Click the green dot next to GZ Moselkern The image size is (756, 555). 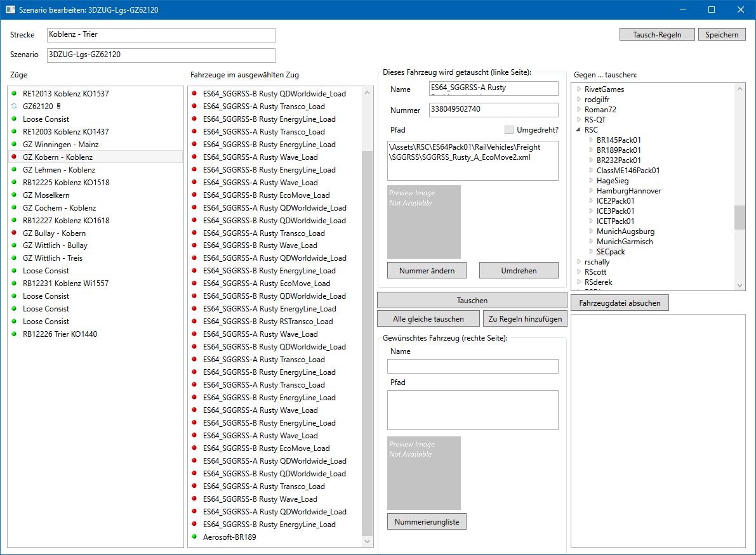click(x=14, y=195)
